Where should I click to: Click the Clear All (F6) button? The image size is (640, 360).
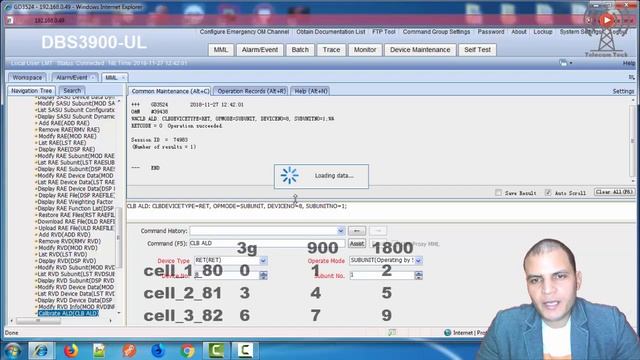tap(614, 192)
